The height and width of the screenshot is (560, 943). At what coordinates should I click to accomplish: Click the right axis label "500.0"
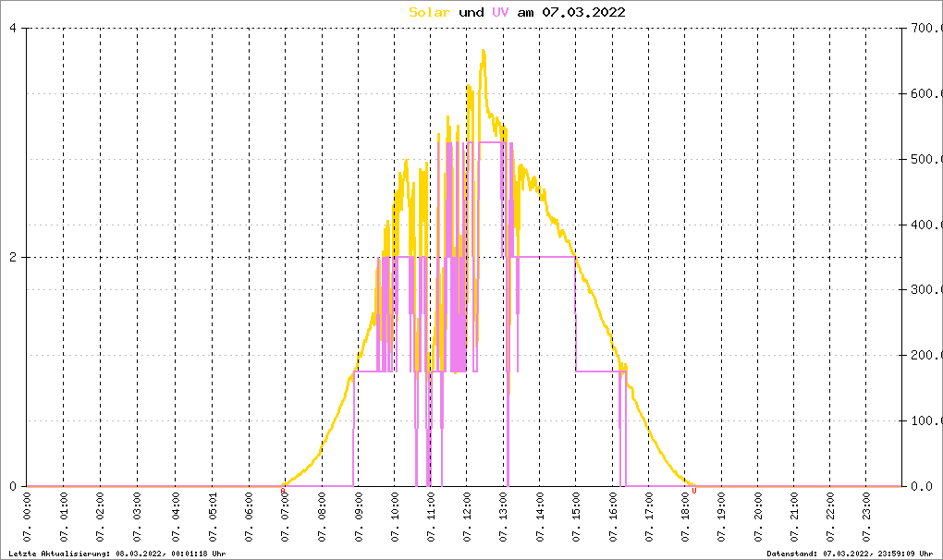(926, 159)
